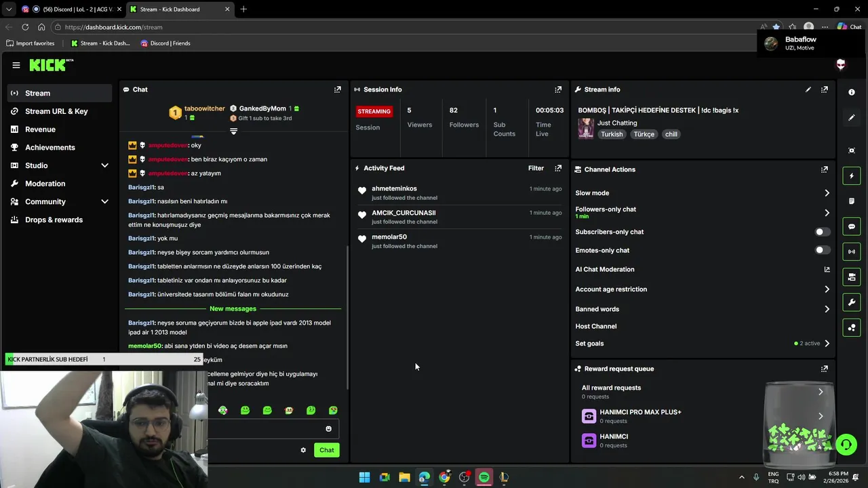This screenshot has width=868, height=488.
Task: Toggle Subscribers-only chat switch
Action: pos(823,232)
